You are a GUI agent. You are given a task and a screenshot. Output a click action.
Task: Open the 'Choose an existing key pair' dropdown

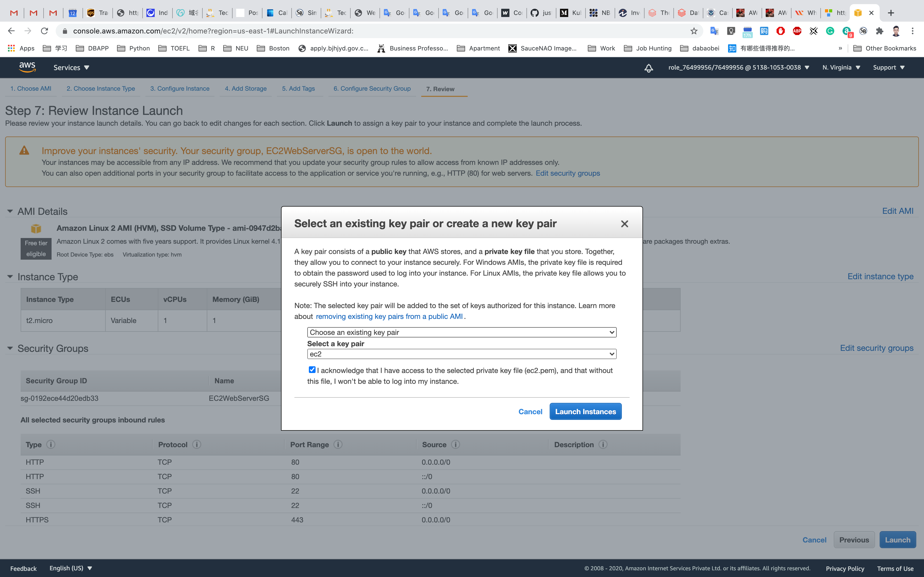click(x=462, y=332)
